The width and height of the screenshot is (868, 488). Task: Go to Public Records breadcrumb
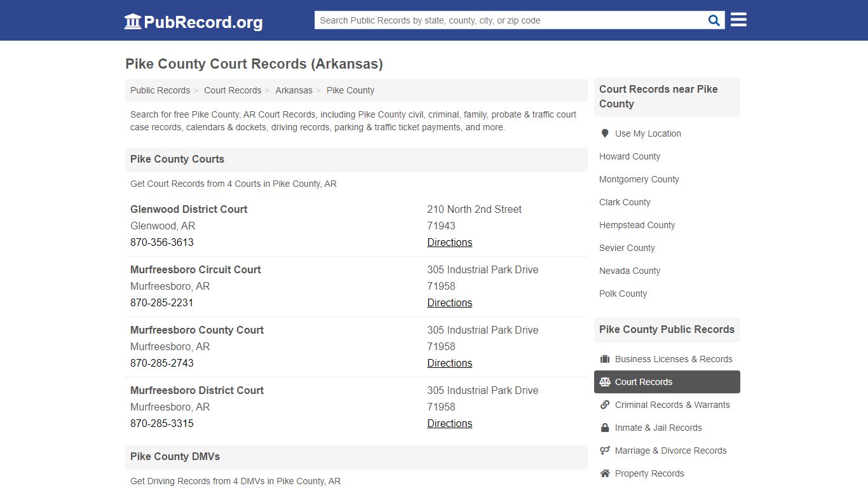tap(160, 90)
